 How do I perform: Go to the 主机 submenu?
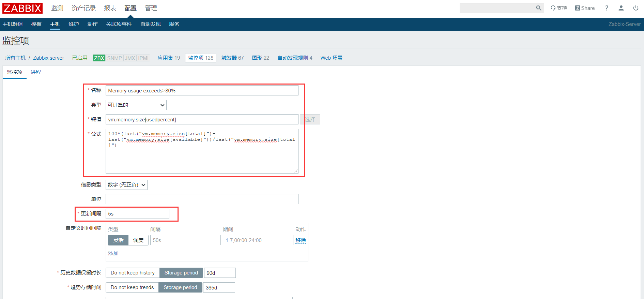[55, 24]
